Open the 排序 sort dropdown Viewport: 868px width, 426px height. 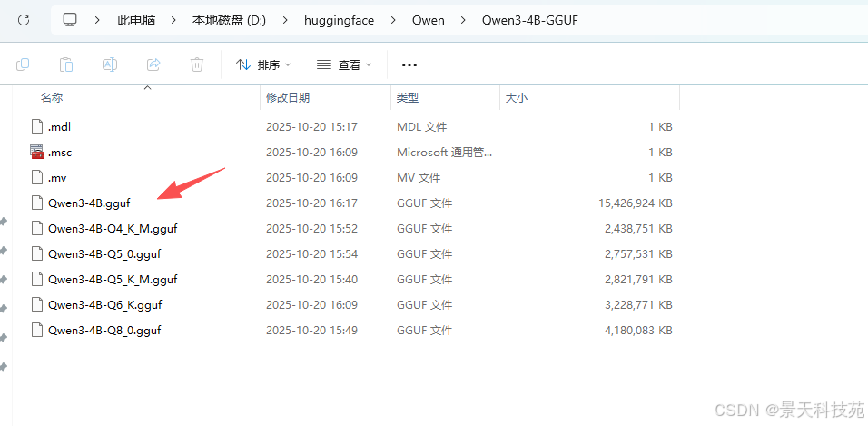click(263, 64)
